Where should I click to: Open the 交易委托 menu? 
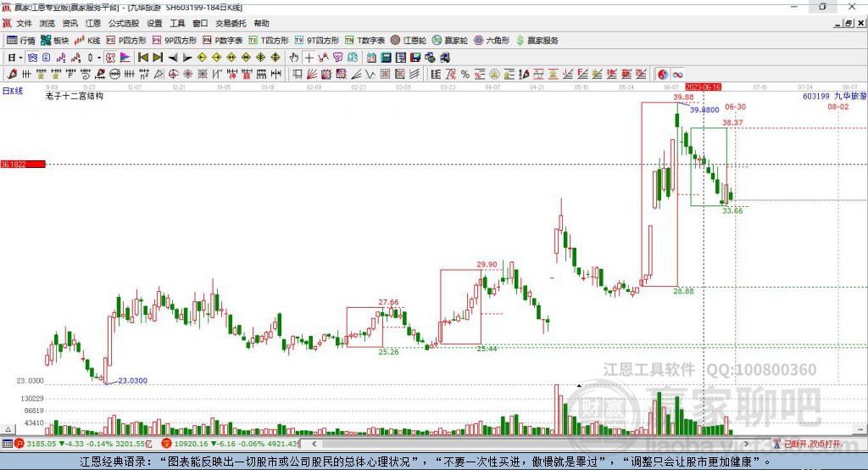point(231,23)
